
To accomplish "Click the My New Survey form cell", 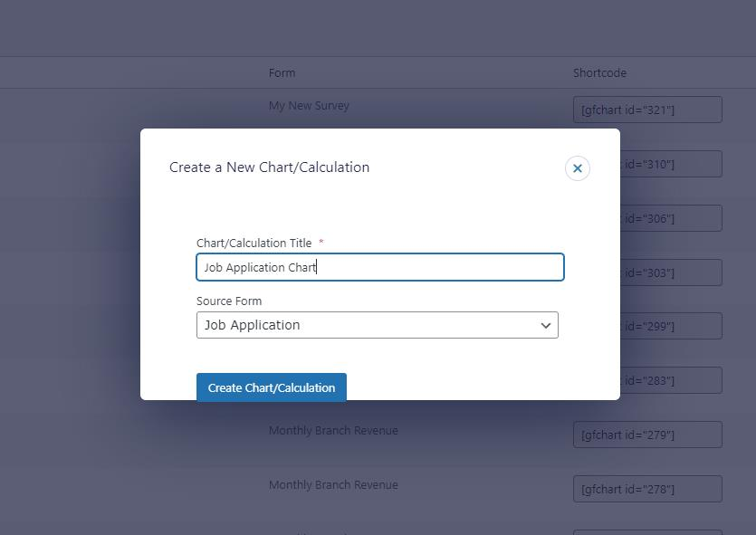I will point(309,106).
